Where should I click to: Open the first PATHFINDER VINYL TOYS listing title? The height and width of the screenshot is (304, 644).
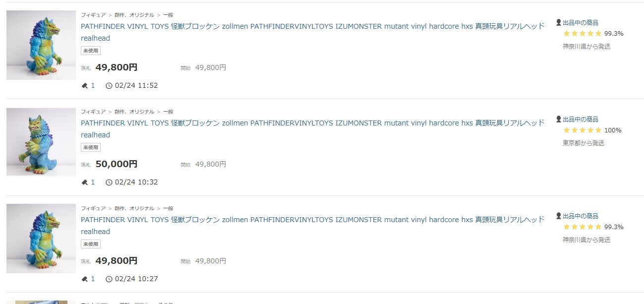[x=312, y=32]
